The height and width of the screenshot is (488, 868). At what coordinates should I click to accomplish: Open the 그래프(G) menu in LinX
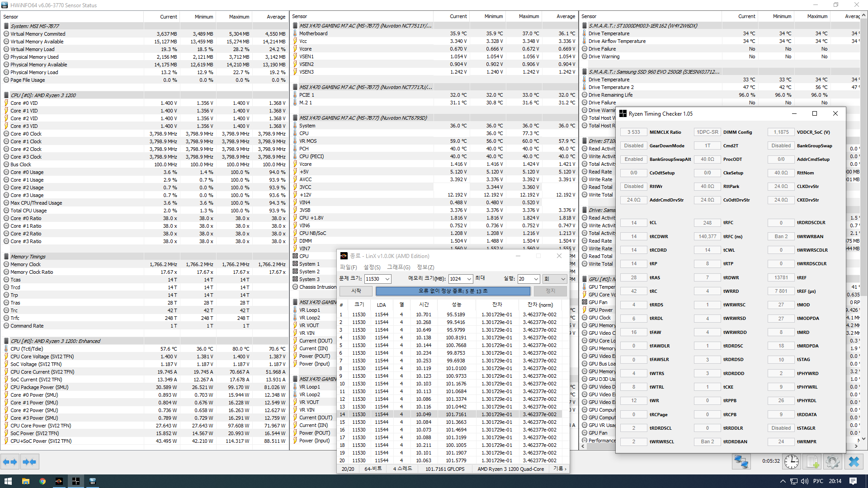(x=398, y=267)
